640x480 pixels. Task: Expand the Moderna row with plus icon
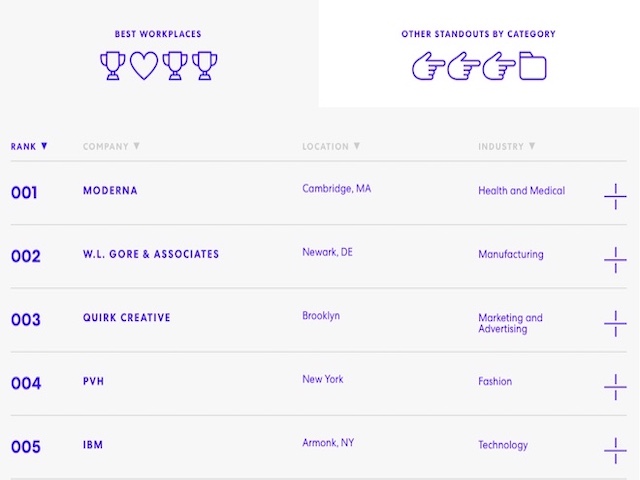[615, 196]
